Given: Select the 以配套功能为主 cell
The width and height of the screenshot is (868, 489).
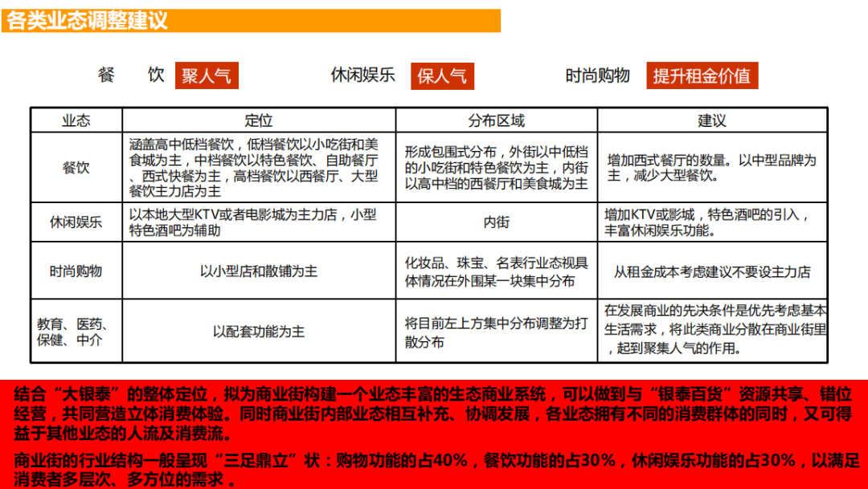Looking at the screenshot, I should pyautogui.click(x=259, y=331).
